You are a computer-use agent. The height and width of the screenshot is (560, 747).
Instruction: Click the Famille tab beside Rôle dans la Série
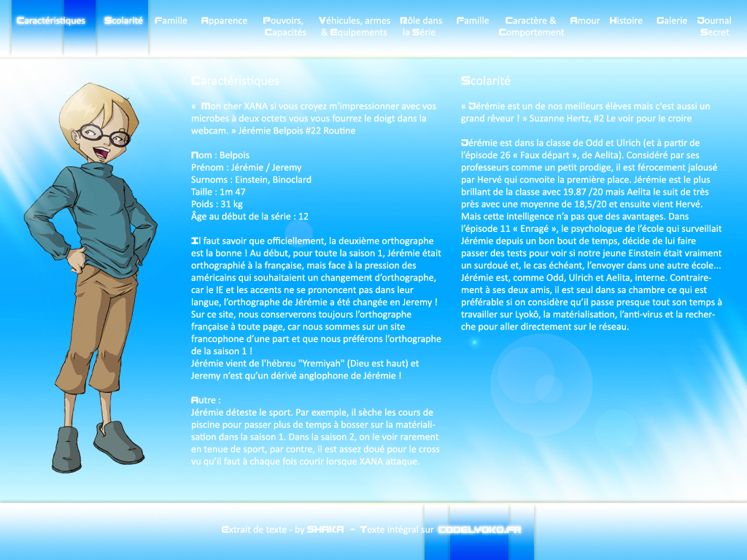(473, 21)
